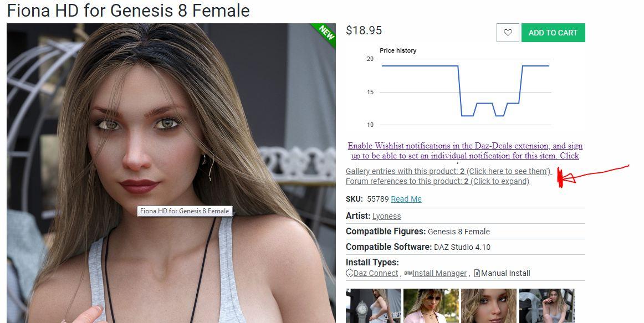Expand forum references to this product
The height and width of the screenshot is (323, 644).
click(437, 181)
